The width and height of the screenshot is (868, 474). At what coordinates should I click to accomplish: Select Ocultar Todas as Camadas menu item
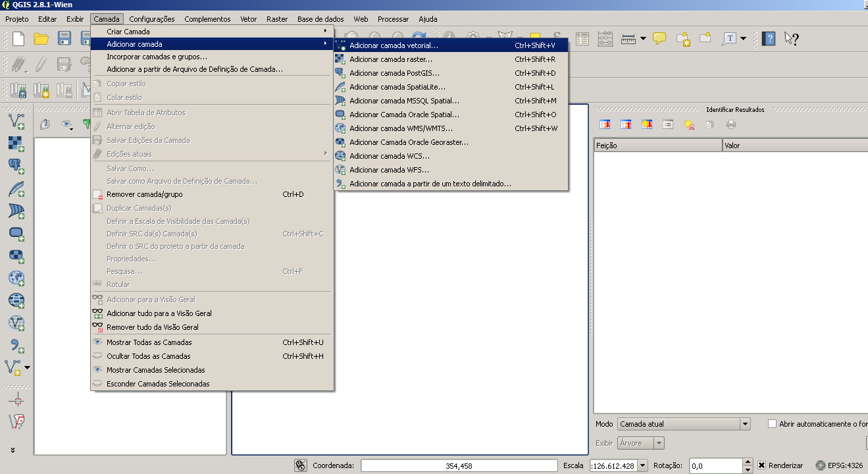pos(213,356)
